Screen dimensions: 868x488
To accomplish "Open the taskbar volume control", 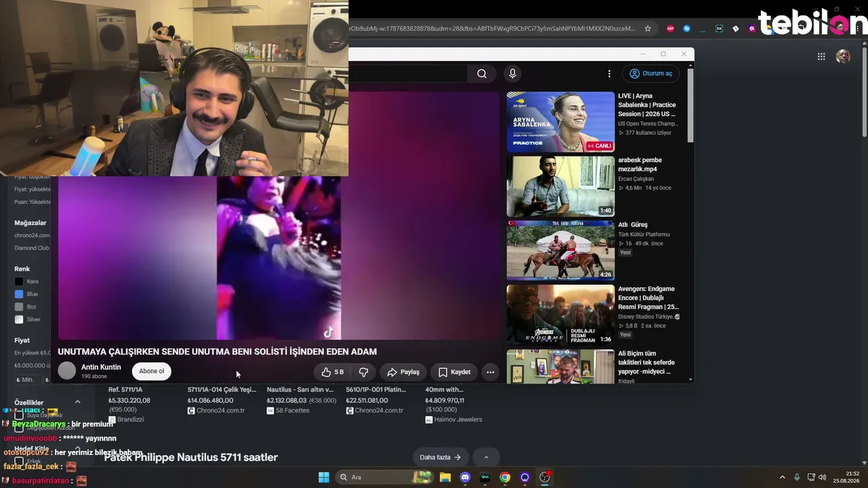I will pos(822,477).
